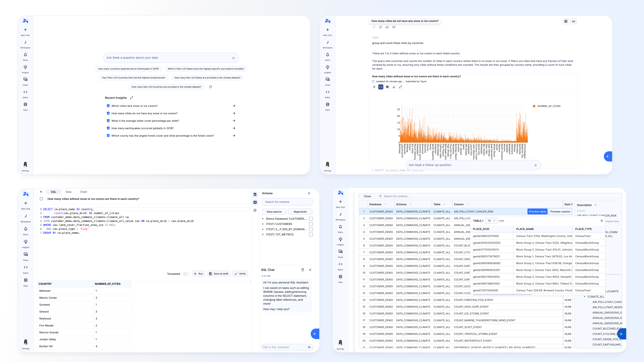Click the Preview table button
Image resolution: width=644 pixels, height=362 pixels.
(x=537, y=212)
